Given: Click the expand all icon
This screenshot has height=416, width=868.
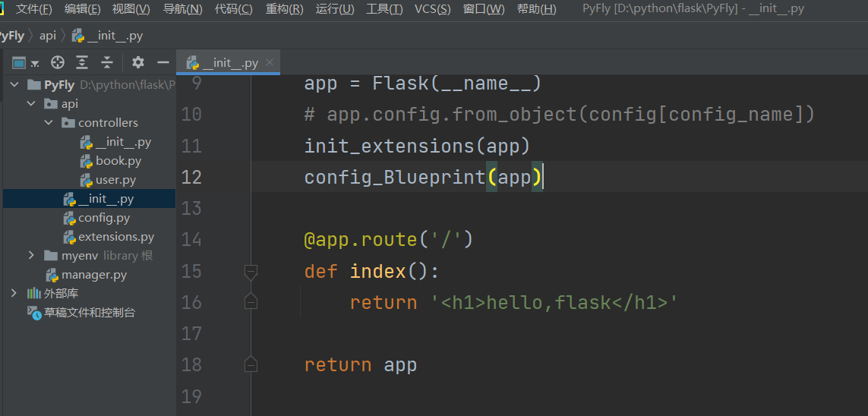Looking at the screenshot, I should 82,62.
